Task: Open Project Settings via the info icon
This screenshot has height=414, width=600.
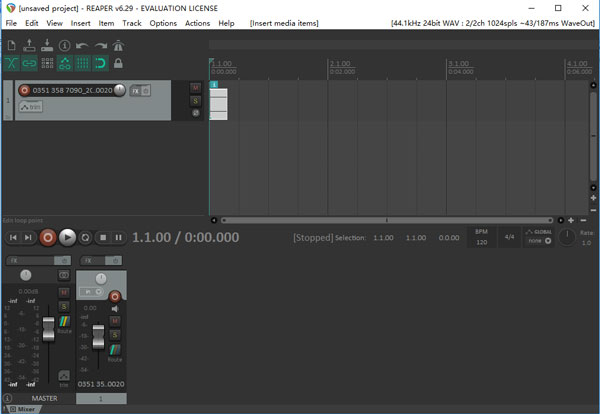Action: pyautogui.click(x=64, y=45)
